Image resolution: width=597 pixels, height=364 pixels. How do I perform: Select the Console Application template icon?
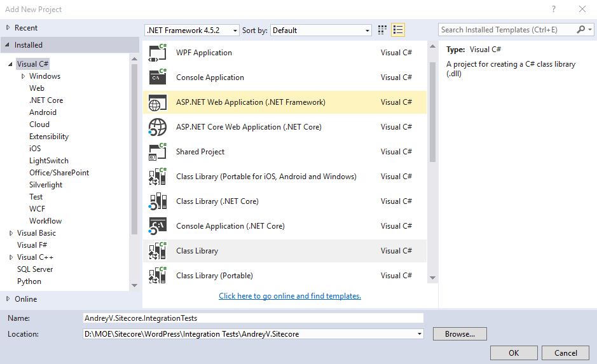tap(157, 78)
